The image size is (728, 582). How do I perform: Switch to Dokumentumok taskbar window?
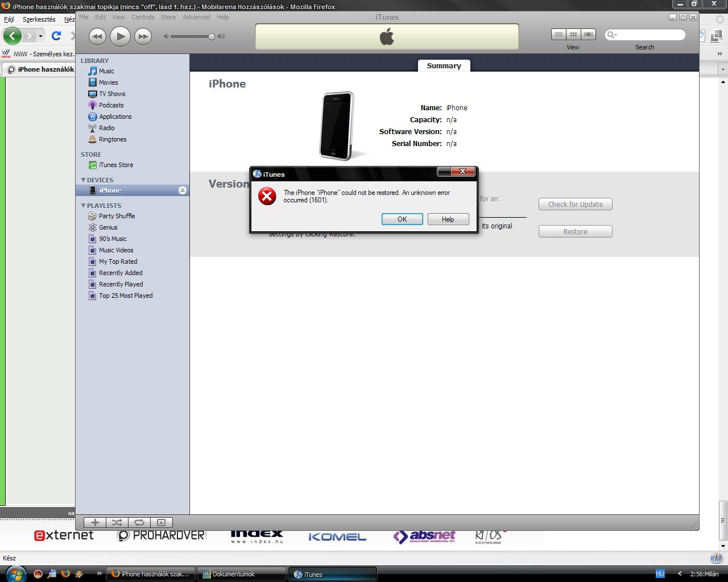[241, 574]
